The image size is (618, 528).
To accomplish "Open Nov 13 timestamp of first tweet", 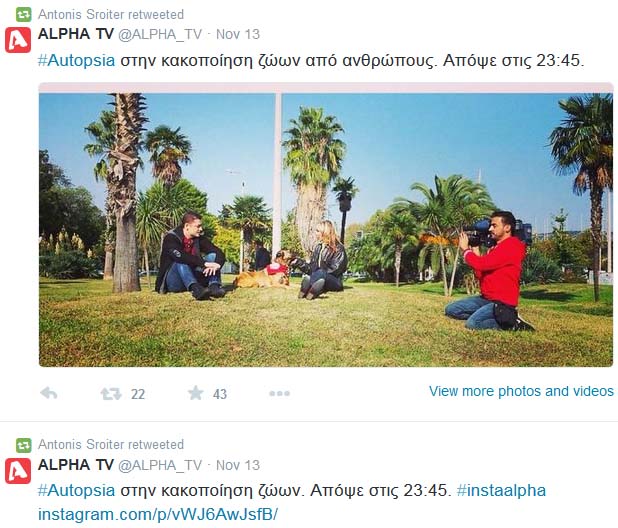I will click(x=238, y=34).
